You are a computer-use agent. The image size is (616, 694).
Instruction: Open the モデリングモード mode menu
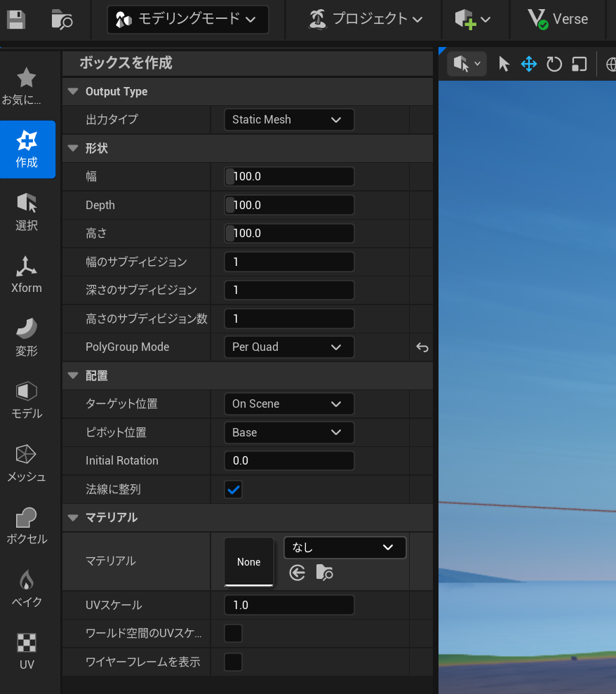(187, 20)
